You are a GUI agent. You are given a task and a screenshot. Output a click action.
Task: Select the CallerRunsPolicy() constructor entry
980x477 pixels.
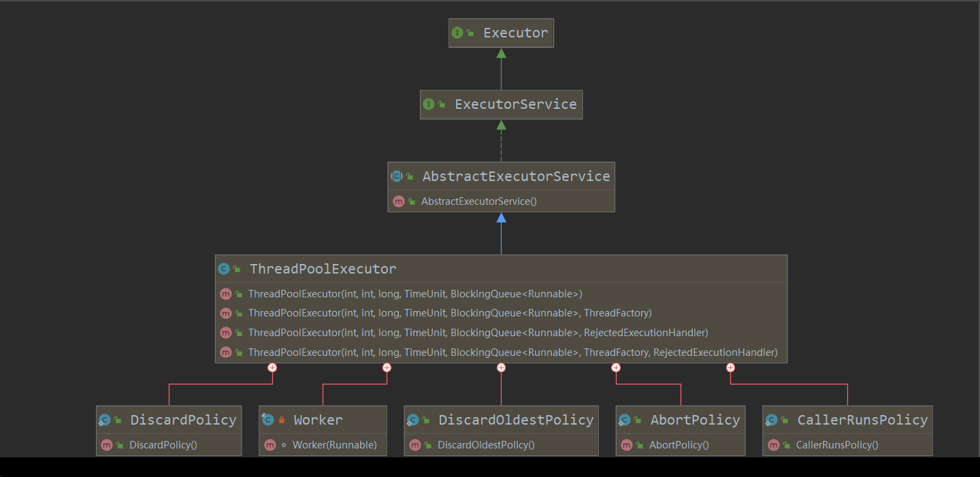pyautogui.click(x=837, y=445)
